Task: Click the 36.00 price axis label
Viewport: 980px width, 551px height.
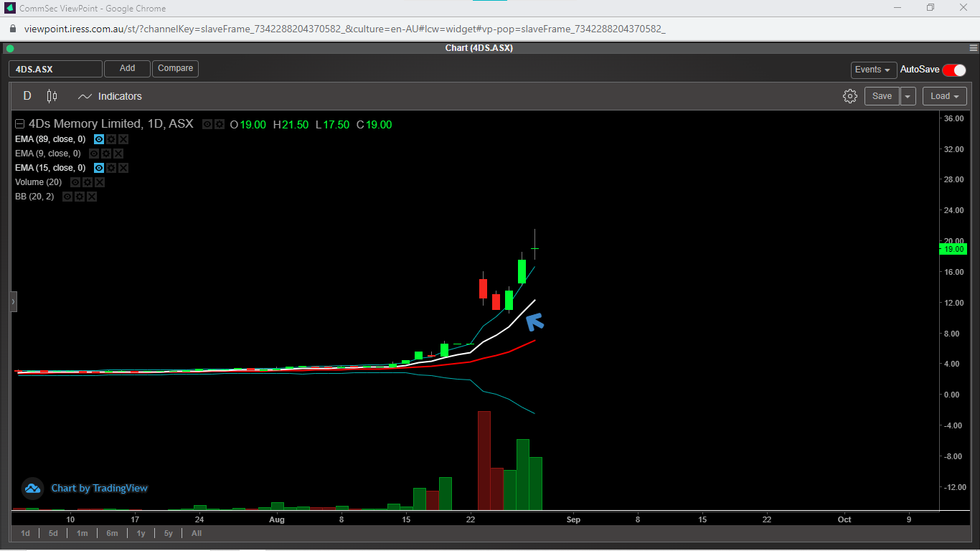Action: (954, 118)
